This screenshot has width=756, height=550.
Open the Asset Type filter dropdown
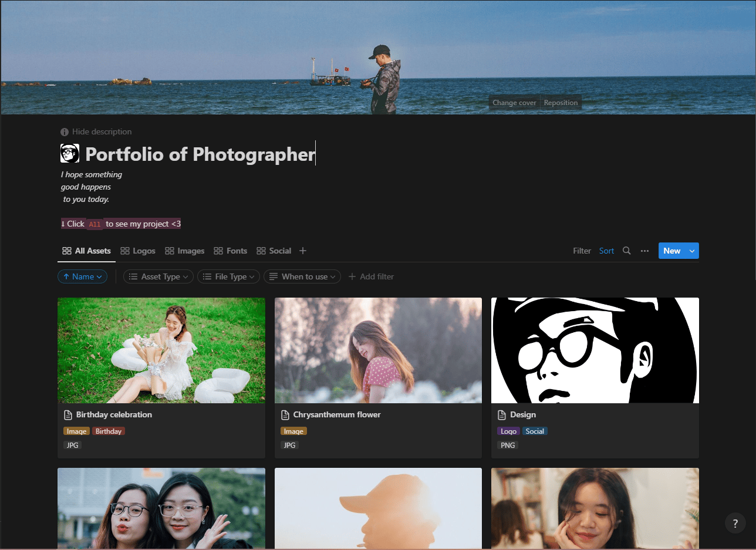tap(158, 276)
